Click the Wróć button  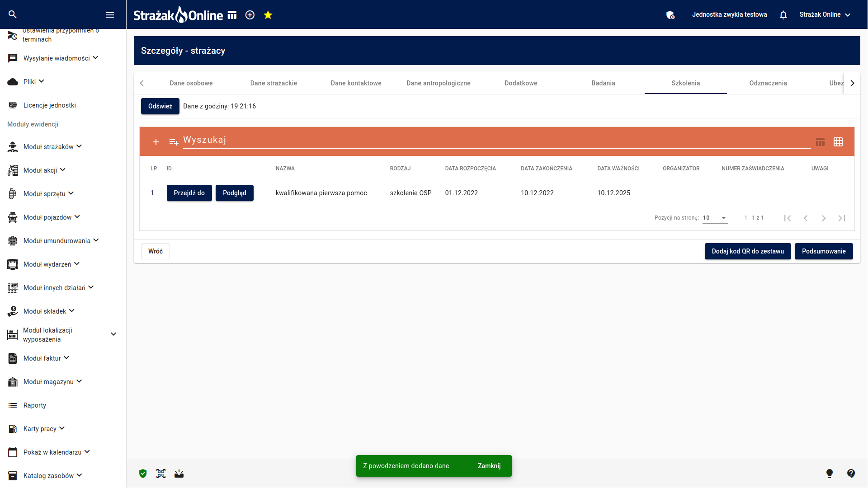tap(156, 251)
